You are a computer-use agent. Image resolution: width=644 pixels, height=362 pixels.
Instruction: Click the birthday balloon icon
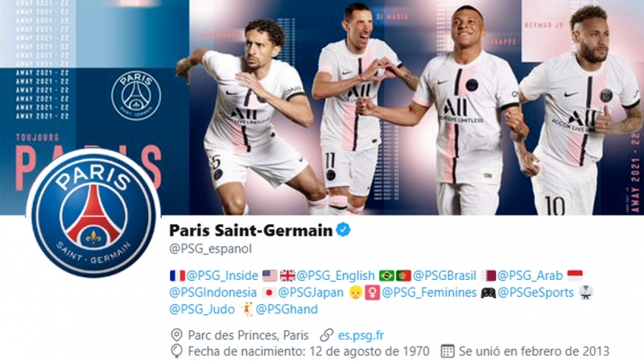(176, 352)
